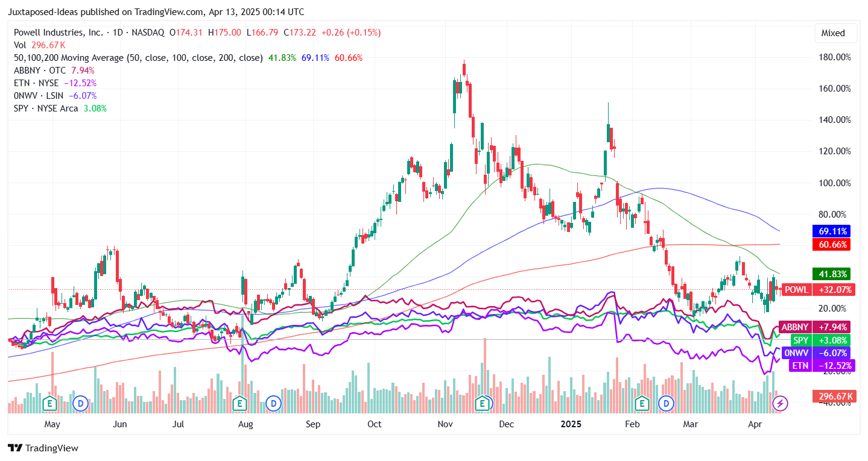Viewport: 868px width, 461px height.
Task: Click the earnings E badge in August
Action: (239, 404)
